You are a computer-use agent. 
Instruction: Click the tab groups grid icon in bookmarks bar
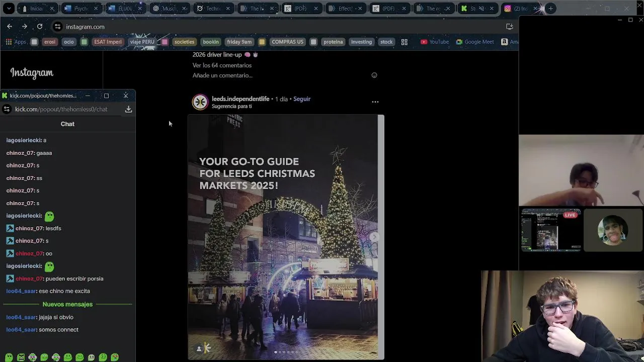pyautogui.click(x=404, y=42)
